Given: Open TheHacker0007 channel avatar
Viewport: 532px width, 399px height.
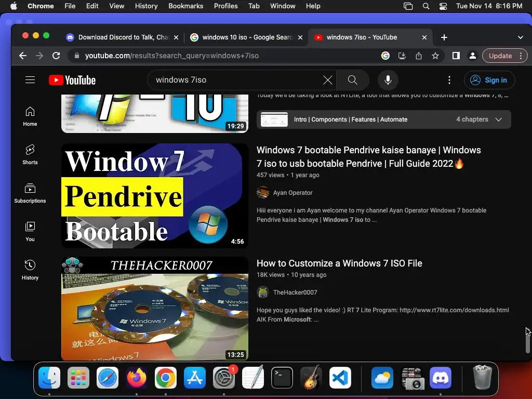Looking at the screenshot, I should [263, 292].
